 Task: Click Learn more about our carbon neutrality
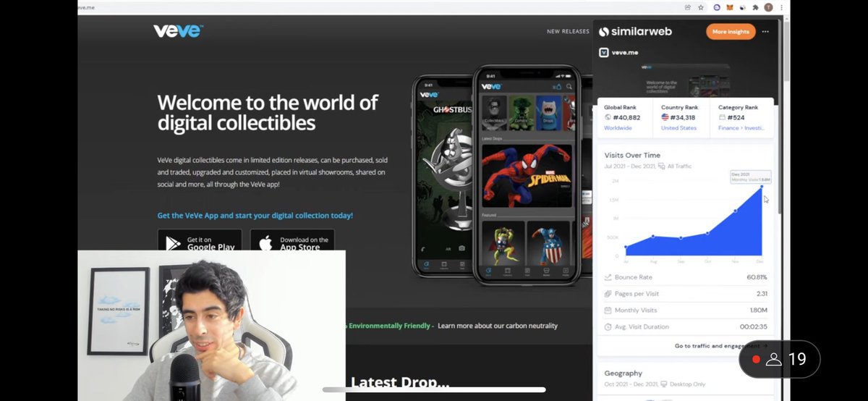tap(498, 326)
